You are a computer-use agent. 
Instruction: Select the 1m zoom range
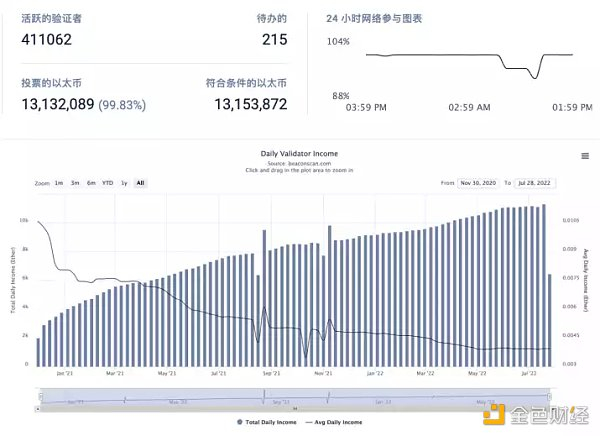tap(59, 183)
